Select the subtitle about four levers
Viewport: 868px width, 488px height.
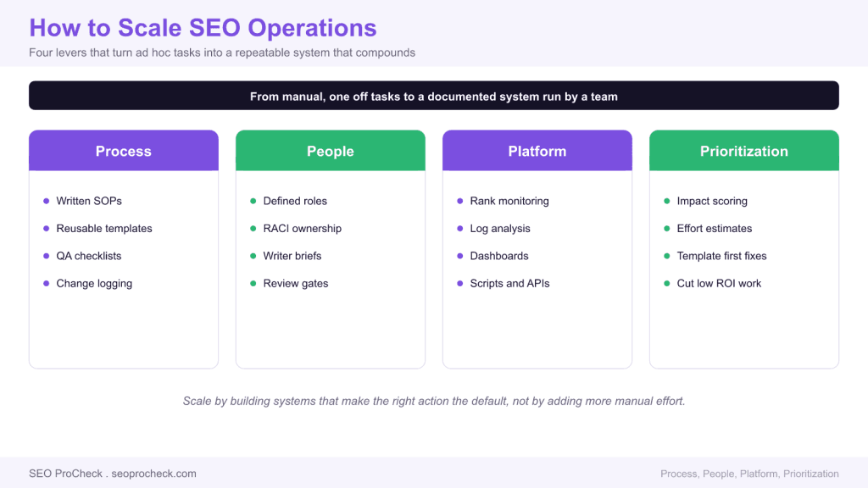pyautogui.click(x=222, y=53)
